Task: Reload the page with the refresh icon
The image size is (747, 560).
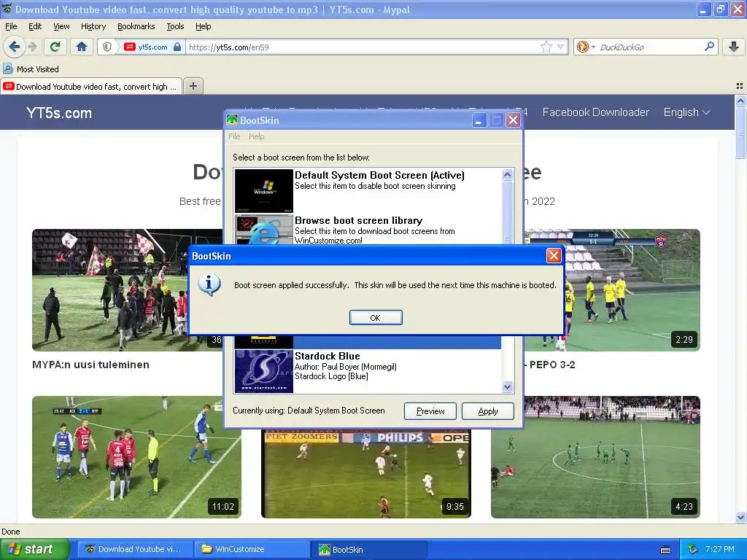Action: coord(55,47)
